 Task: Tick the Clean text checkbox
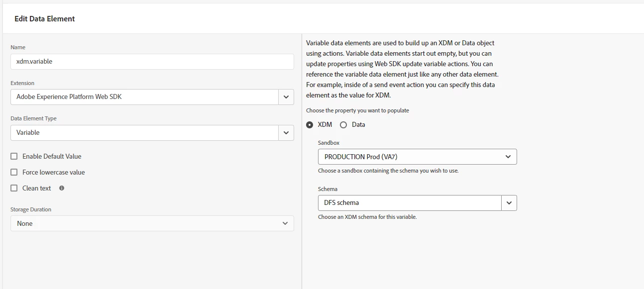[14, 188]
